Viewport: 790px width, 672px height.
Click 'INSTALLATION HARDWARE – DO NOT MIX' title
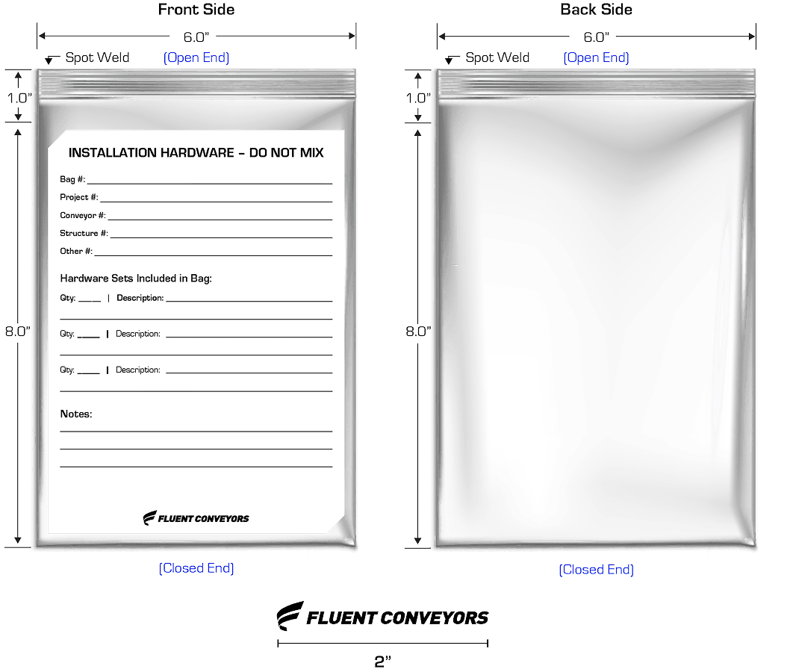196,152
